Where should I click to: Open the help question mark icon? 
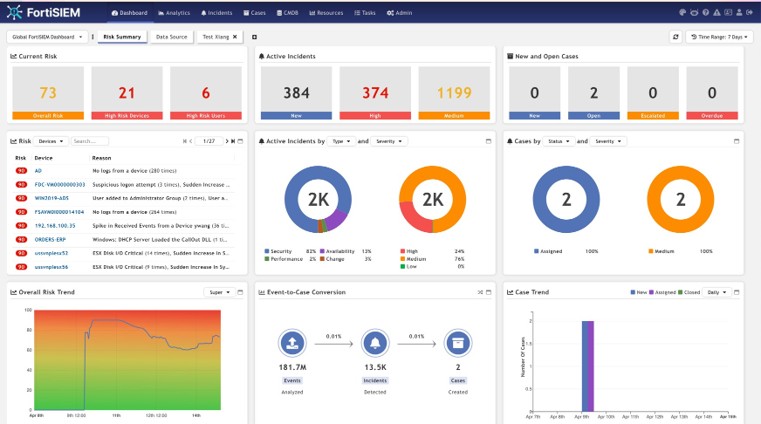coord(706,13)
